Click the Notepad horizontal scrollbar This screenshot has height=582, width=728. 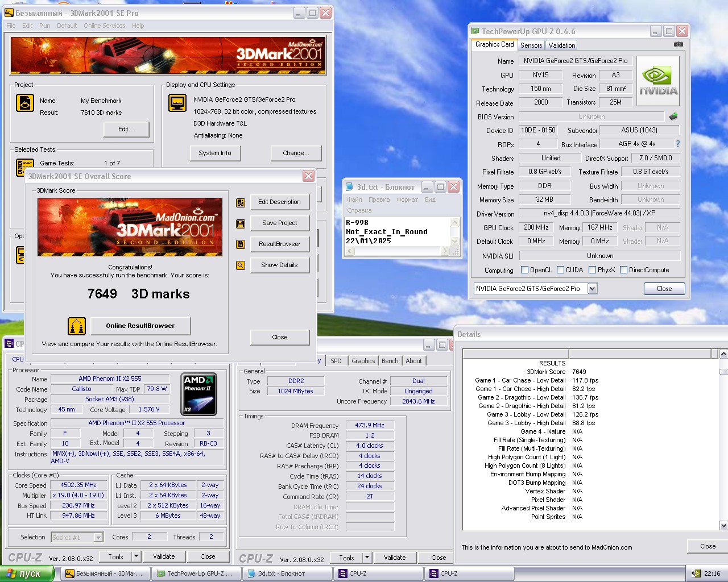[x=398, y=251]
